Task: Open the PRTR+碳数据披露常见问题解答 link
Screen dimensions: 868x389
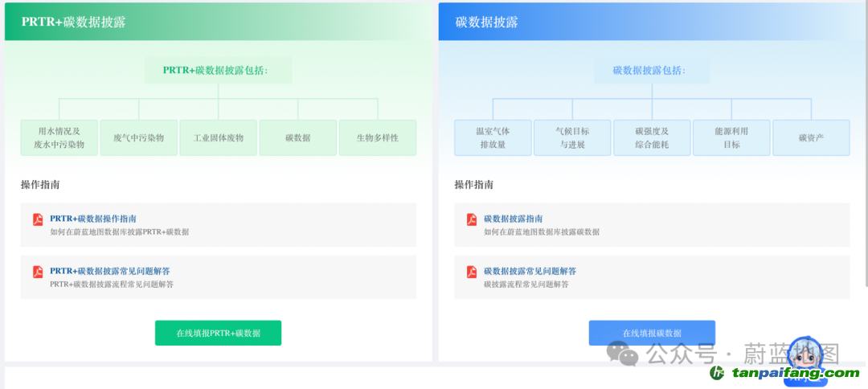Action: point(109,271)
